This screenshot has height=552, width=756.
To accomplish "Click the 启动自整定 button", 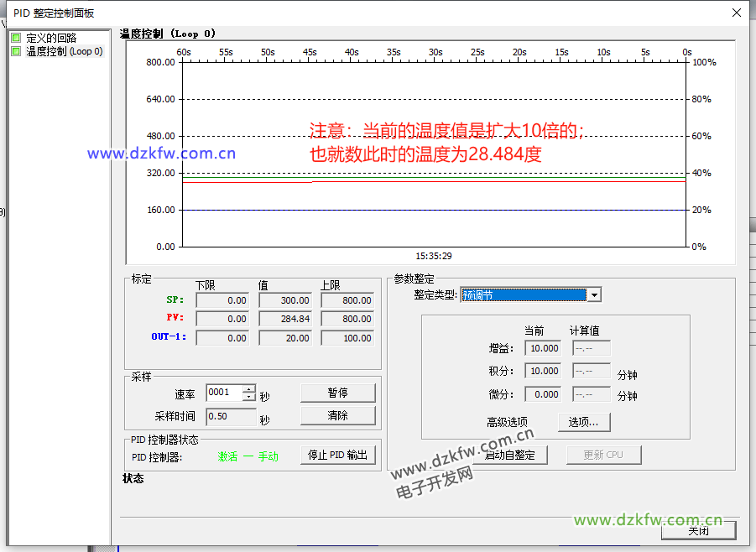I will tap(512, 455).
